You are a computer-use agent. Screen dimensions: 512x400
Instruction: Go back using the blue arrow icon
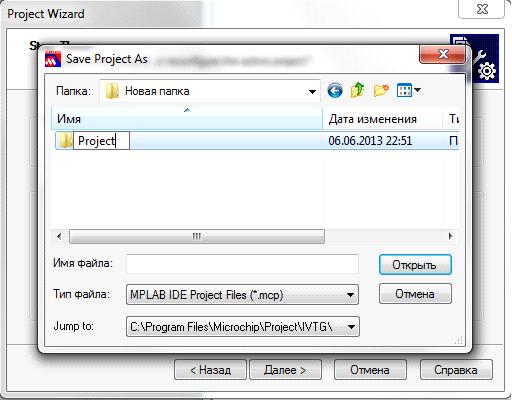coord(335,90)
